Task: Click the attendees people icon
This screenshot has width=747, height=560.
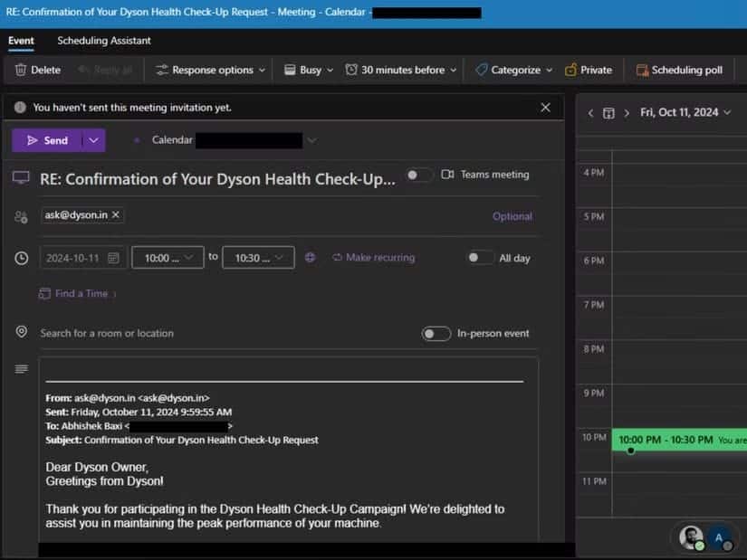Action: pos(21,215)
